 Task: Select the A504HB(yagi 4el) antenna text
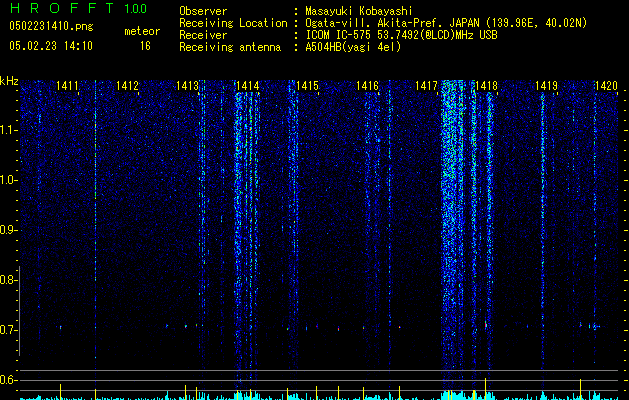click(x=353, y=47)
